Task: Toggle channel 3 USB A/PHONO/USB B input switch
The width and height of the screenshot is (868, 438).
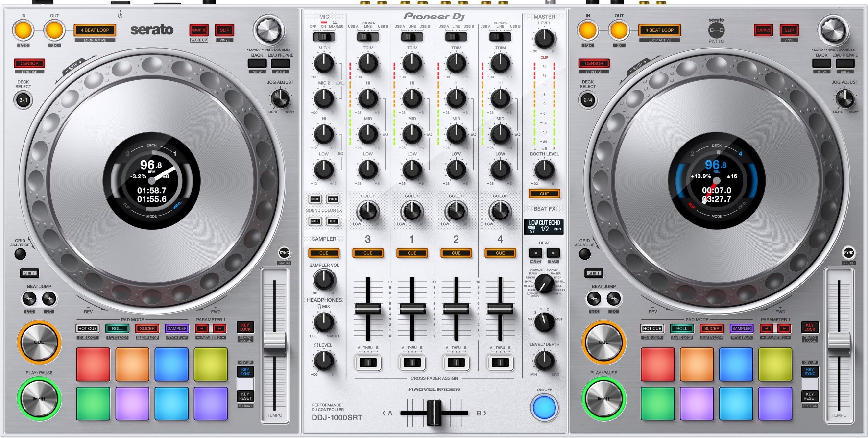Action: click(x=368, y=37)
